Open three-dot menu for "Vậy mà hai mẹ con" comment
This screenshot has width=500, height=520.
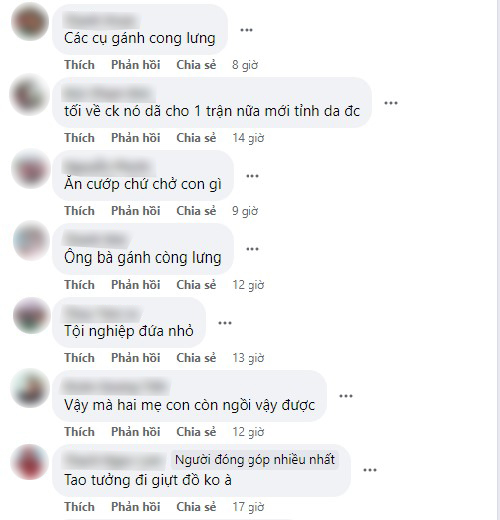click(x=346, y=396)
